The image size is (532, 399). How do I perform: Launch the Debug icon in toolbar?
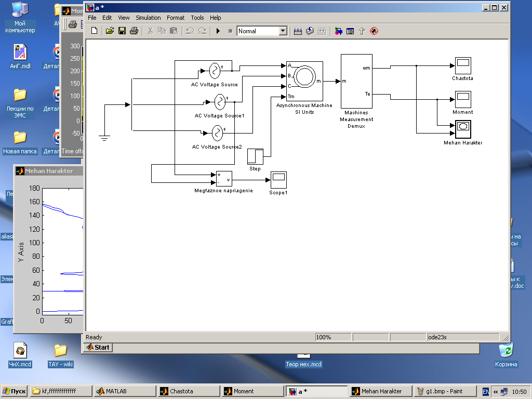tap(374, 31)
